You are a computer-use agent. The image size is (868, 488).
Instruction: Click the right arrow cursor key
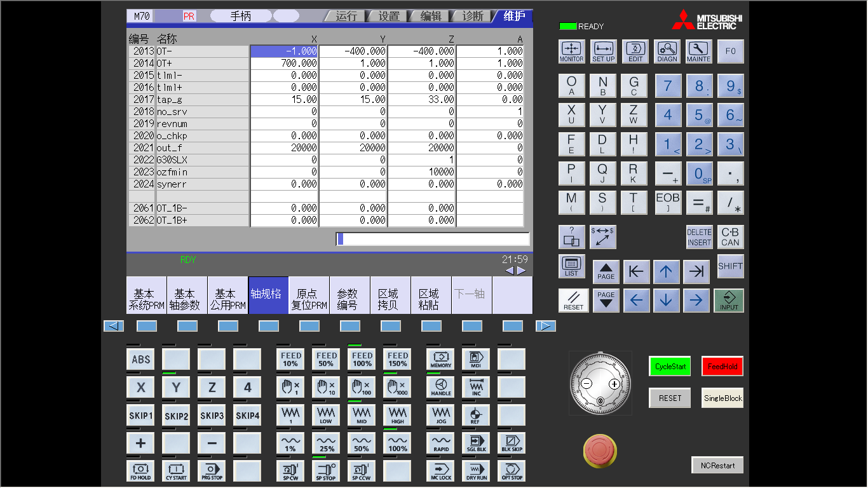(696, 301)
